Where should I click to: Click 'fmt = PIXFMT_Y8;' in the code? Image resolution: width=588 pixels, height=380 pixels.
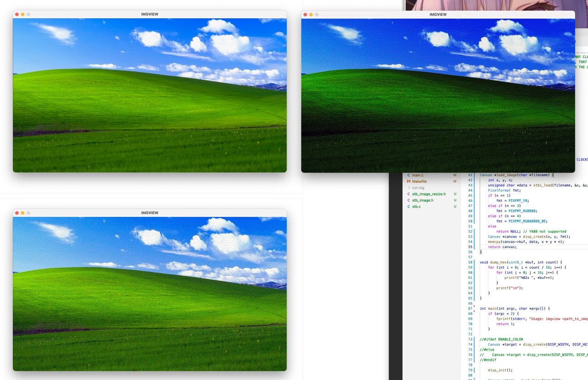pos(513,201)
